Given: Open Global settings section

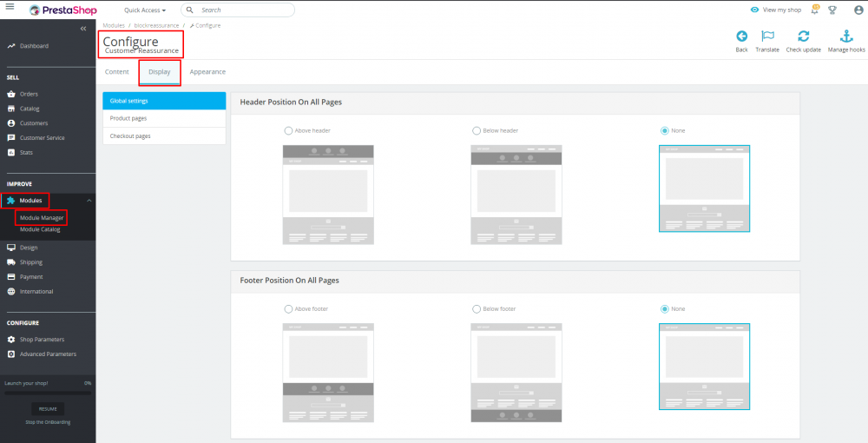Looking at the screenshot, I should (164, 101).
